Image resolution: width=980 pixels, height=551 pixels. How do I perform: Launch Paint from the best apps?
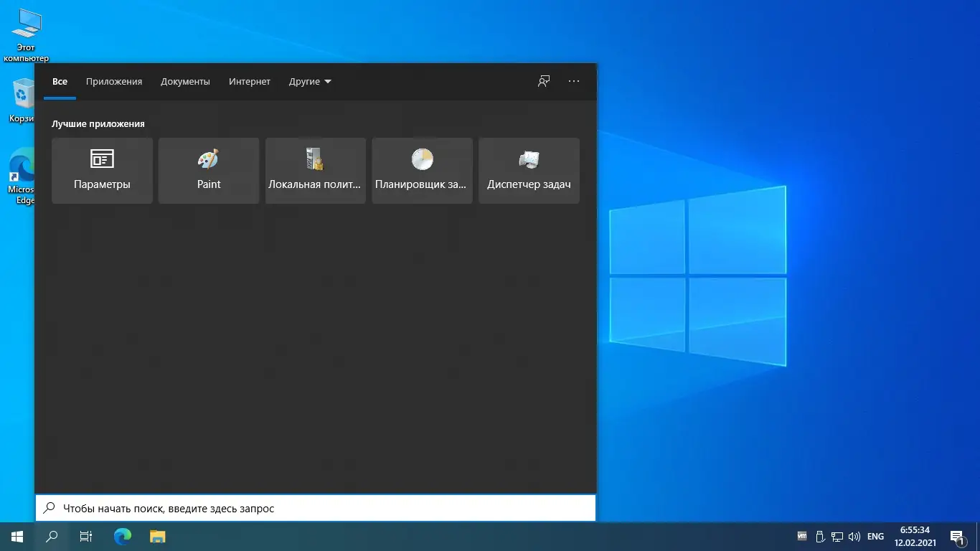(209, 171)
